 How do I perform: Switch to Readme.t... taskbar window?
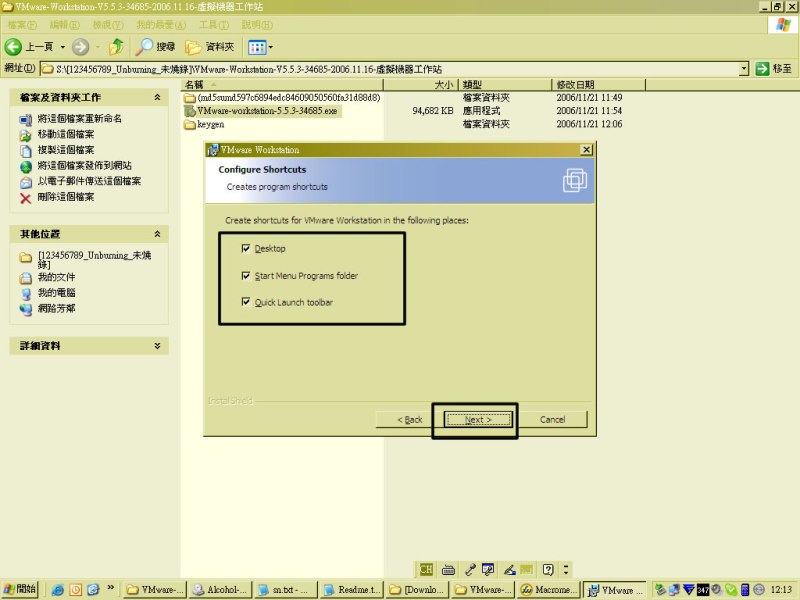pyautogui.click(x=352, y=590)
